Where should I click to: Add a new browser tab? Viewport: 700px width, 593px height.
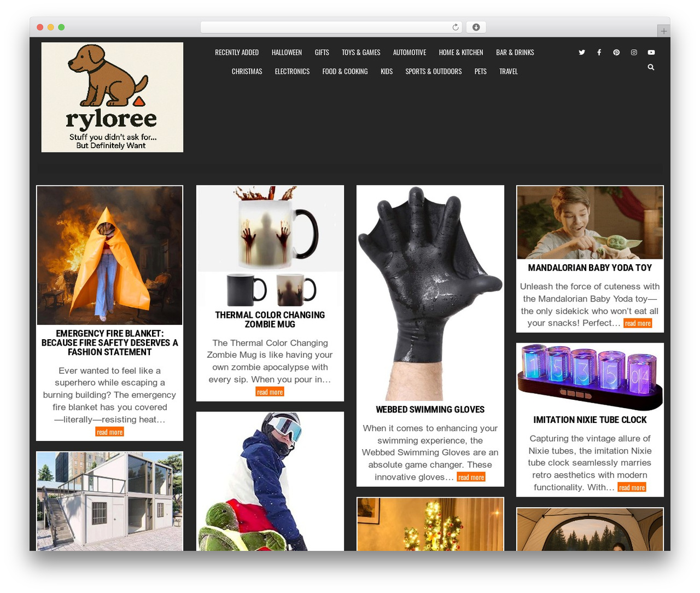coord(663,31)
